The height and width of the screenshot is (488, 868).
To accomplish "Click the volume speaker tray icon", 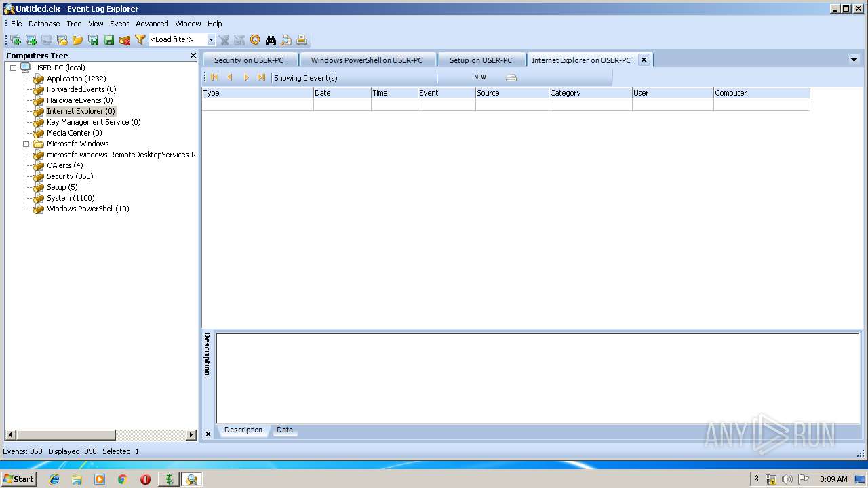I will click(x=787, y=479).
